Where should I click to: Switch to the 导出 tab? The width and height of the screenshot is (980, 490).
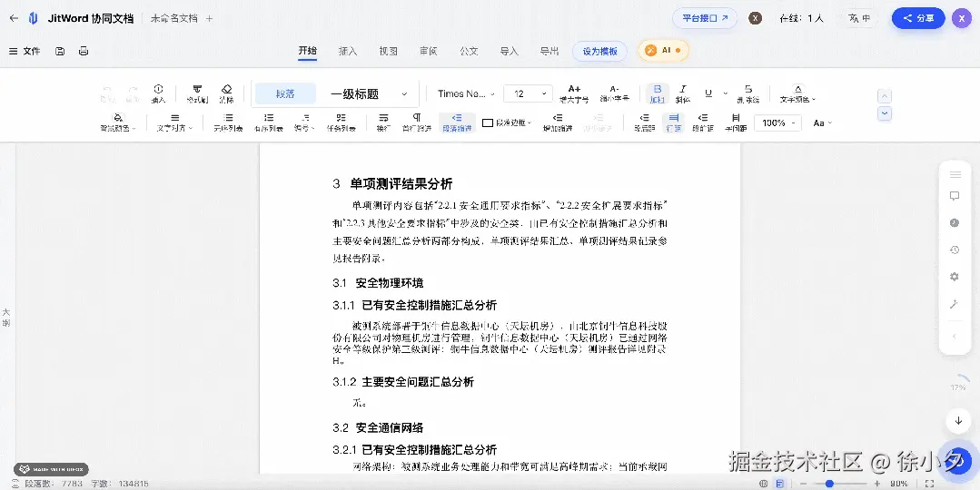pos(549,51)
